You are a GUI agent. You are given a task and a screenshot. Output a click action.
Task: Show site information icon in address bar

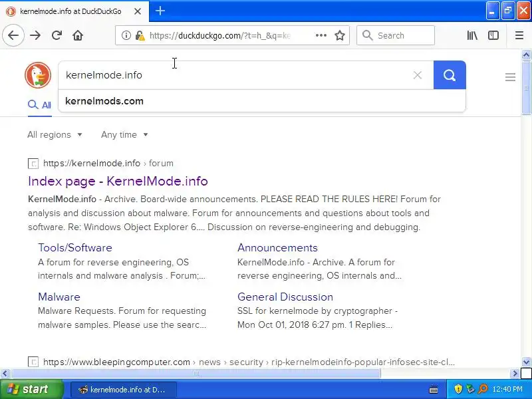pos(126,35)
